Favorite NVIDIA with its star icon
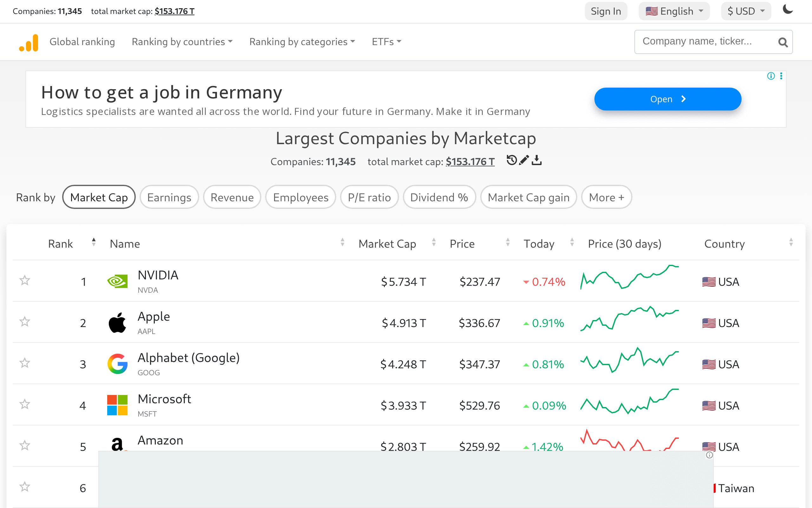 (25, 280)
